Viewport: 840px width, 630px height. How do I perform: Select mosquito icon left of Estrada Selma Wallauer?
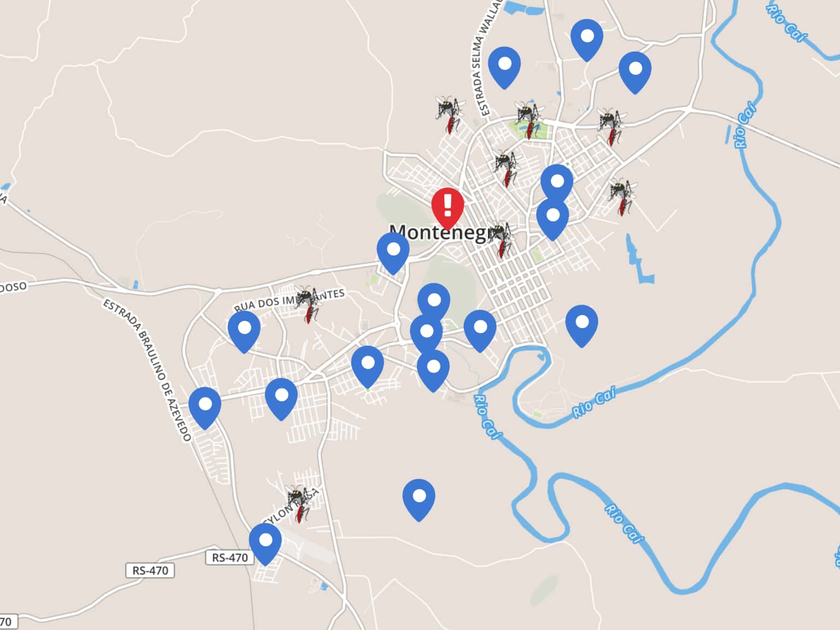pos(450,115)
